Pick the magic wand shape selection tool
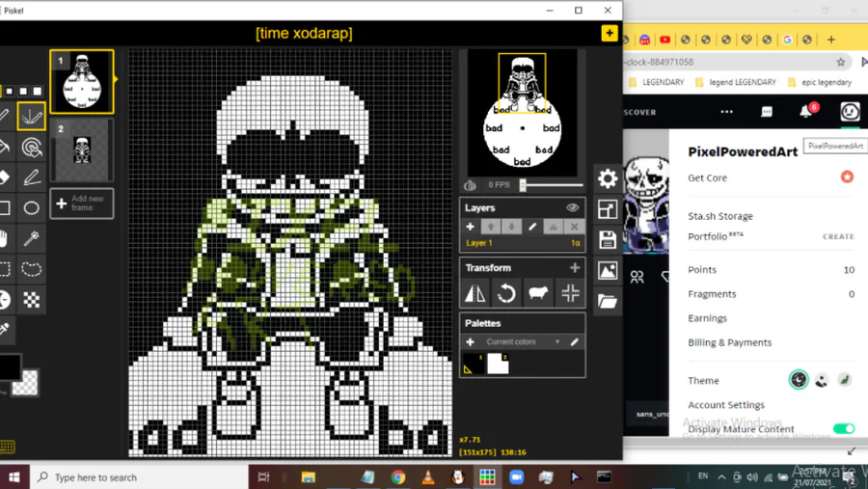This screenshot has height=489, width=868. [x=31, y=238]
